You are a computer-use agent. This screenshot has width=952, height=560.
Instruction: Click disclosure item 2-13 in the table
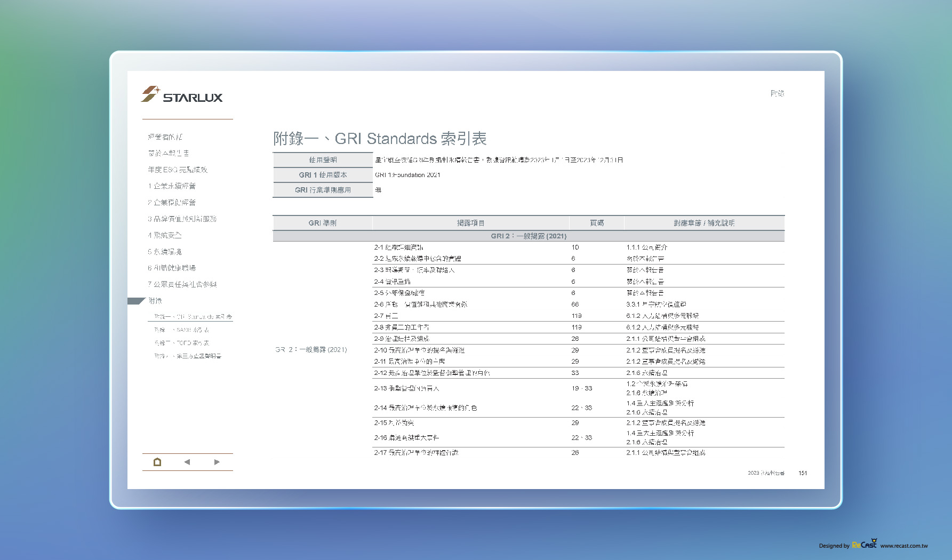[406, 388]
